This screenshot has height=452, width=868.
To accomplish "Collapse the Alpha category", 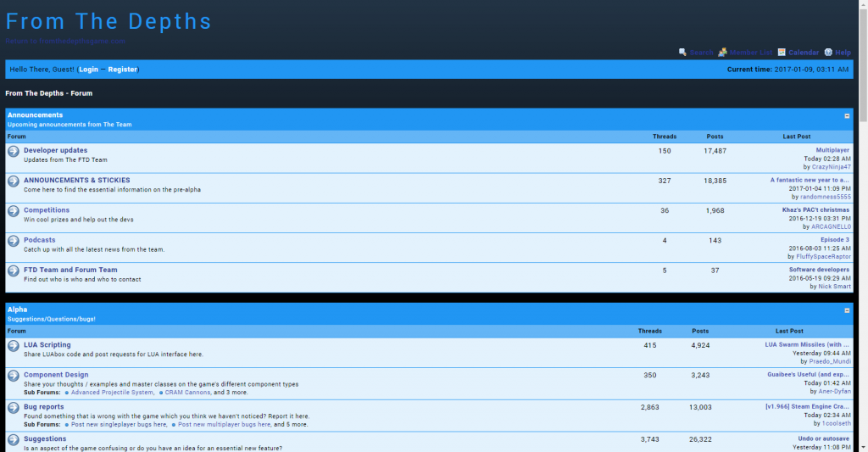I will tap(847, 310).
